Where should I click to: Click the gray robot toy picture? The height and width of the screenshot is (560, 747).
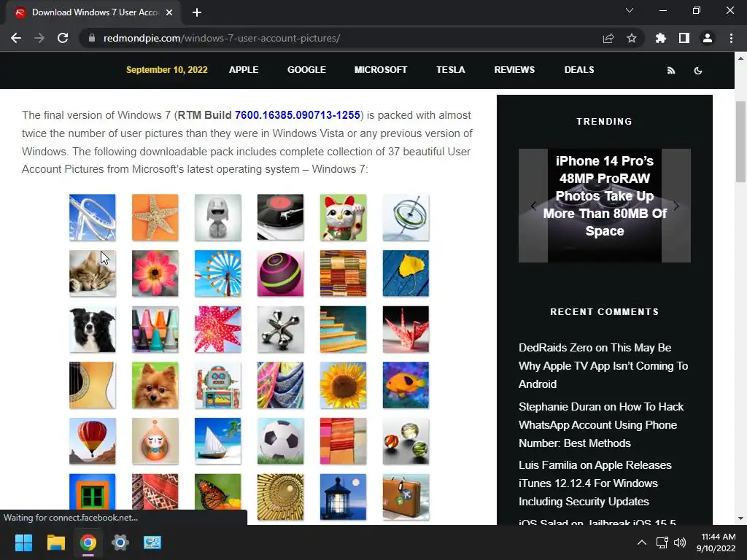point(217,217)
